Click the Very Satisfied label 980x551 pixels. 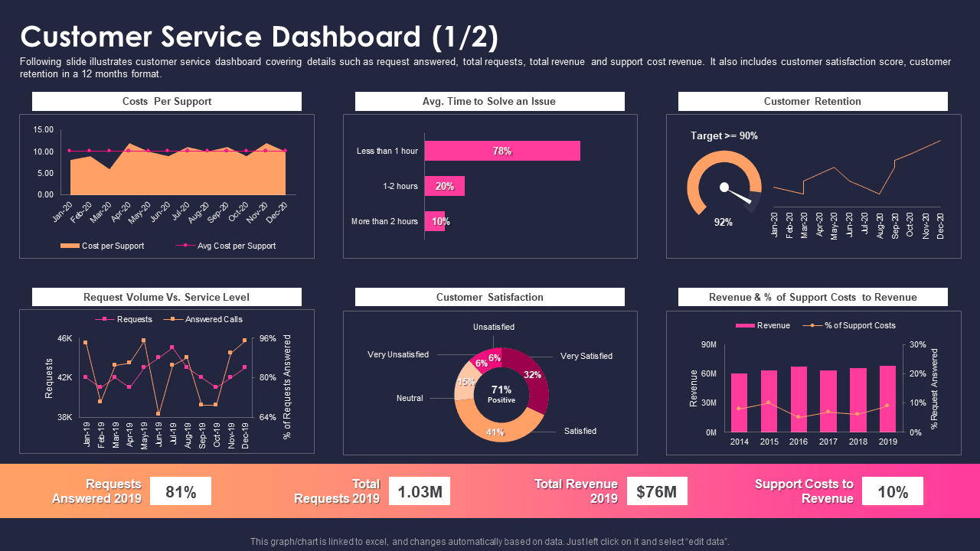point(586,356)
